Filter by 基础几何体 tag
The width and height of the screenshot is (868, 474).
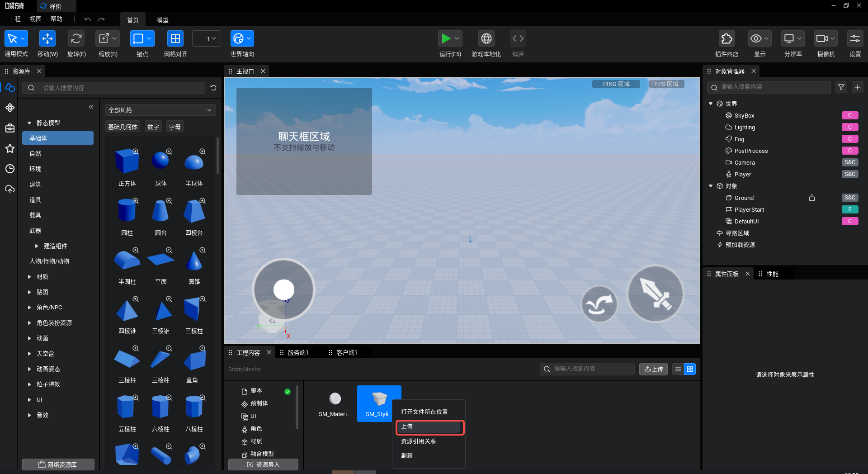tap(123, 127)
